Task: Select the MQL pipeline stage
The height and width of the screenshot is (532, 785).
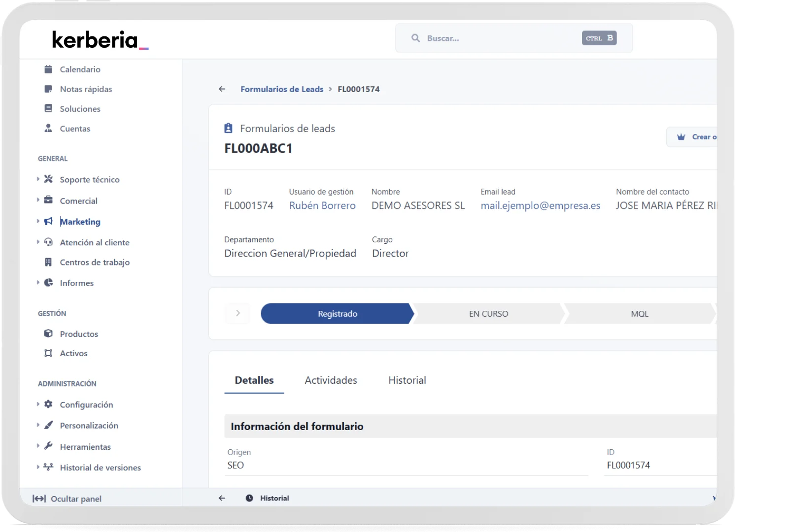Action: tap(640, 314)
